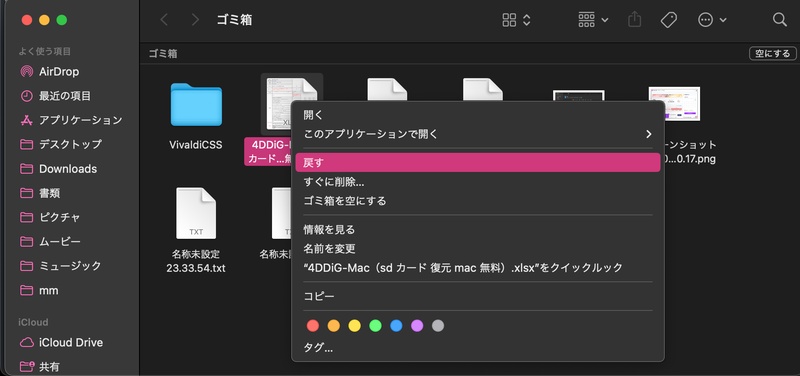This screenshot has width=800, height=376.
Task: Apply the blue tag color
Action: 396,325
